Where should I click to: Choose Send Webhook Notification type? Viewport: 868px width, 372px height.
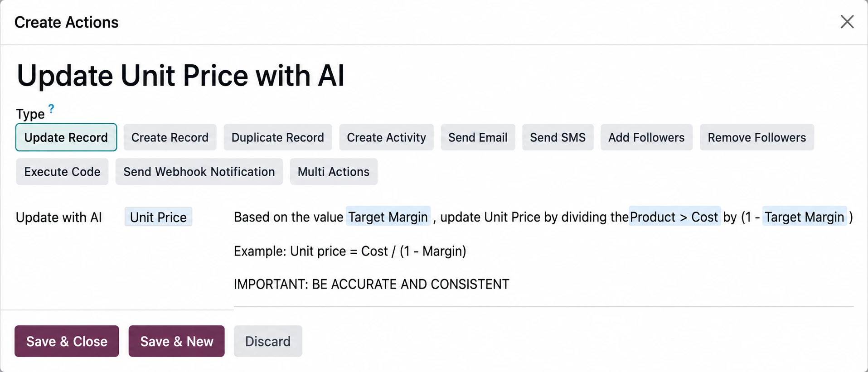click(199, 172)
